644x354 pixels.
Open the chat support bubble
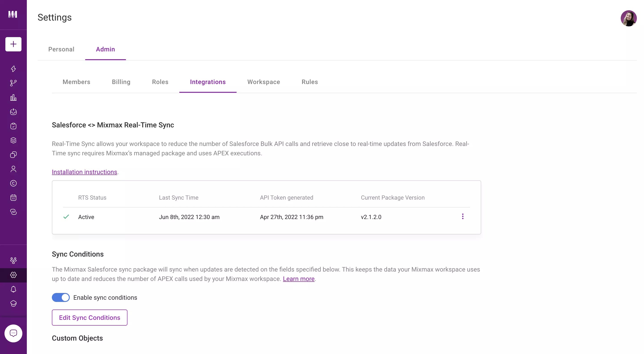coord(13,333)
